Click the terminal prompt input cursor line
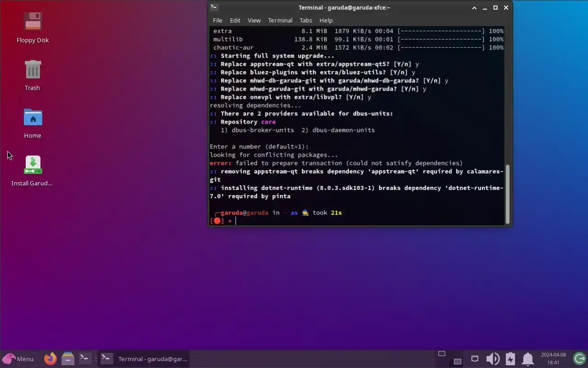The height and width of the screenshot is (368, 588). coord(356,221)
